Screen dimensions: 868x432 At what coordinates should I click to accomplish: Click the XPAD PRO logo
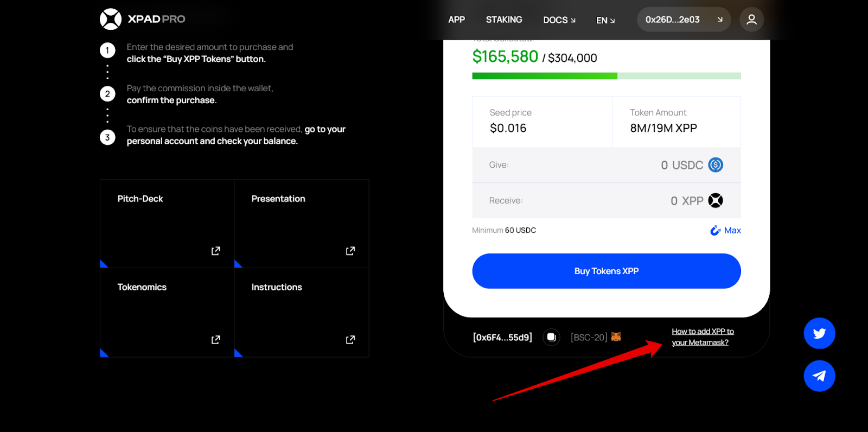pos(143,19)
